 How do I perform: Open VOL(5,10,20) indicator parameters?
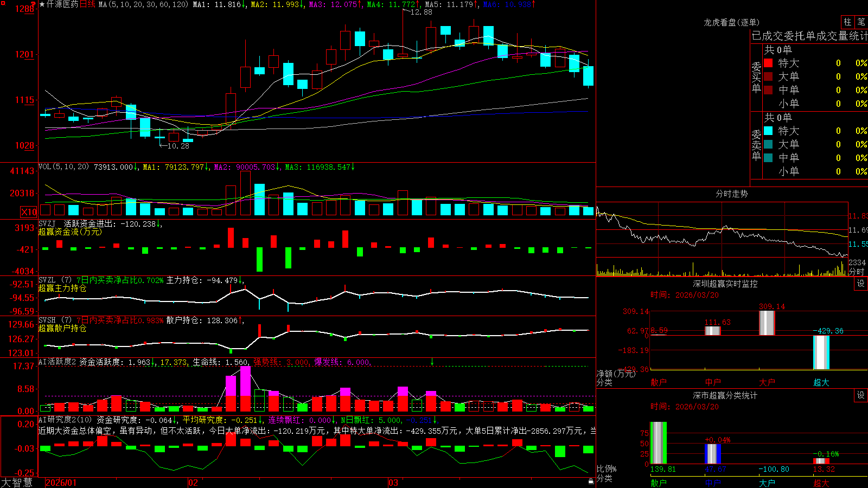63,167
